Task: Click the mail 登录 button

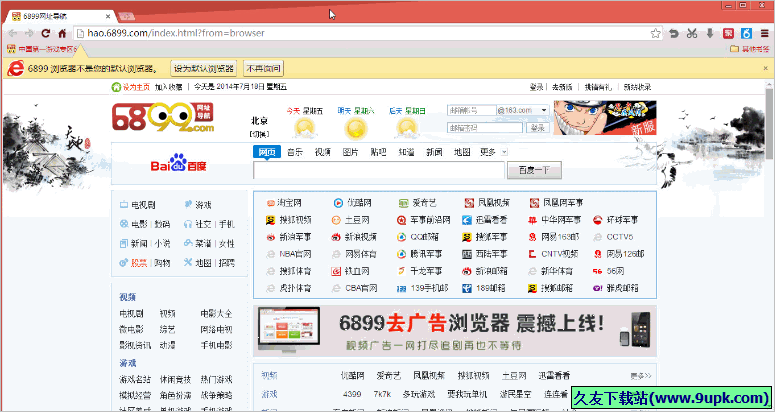Action: click(538, 128)
